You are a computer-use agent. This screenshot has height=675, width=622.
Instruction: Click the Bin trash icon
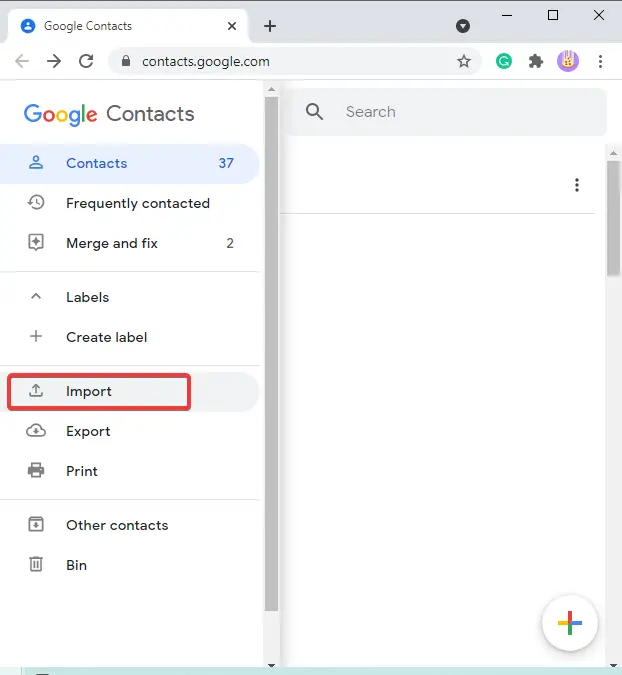36,564
